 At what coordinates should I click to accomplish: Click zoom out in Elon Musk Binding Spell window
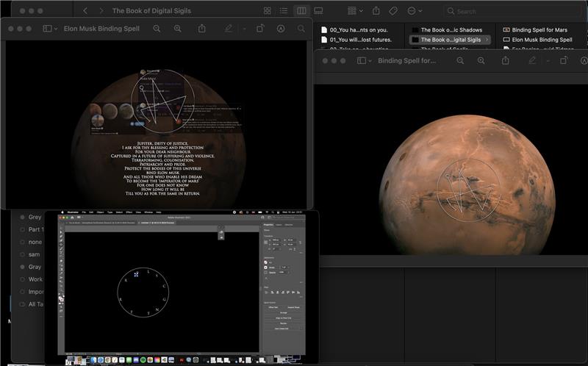coord(157,29)
